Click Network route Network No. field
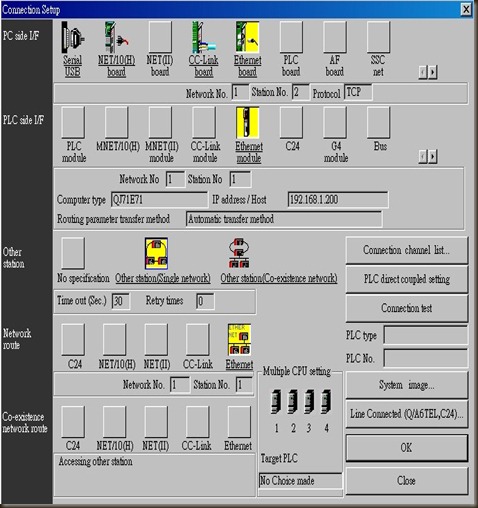 point(180,385)
